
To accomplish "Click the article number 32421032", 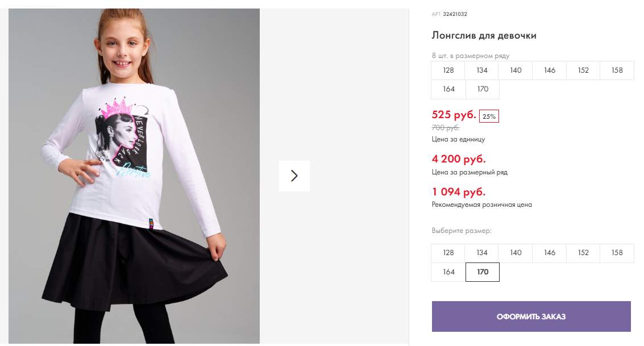I will tap(455, 14).
